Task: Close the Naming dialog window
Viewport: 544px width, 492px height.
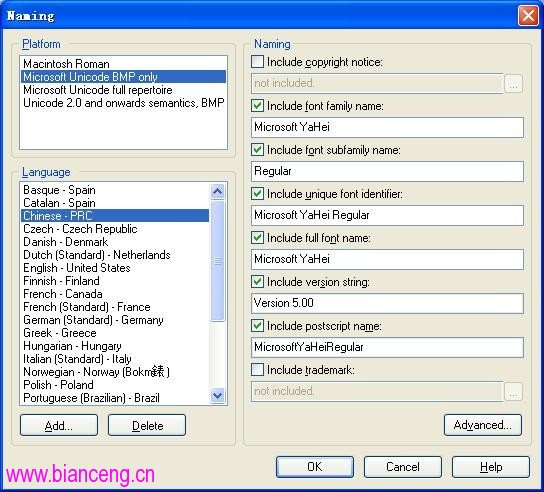Action: (528, 16)
